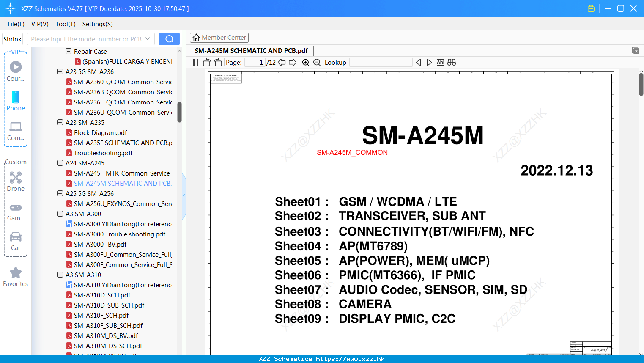Click the blue search button
The width and height of the screenshot is (644, 363).
[169, 39]
